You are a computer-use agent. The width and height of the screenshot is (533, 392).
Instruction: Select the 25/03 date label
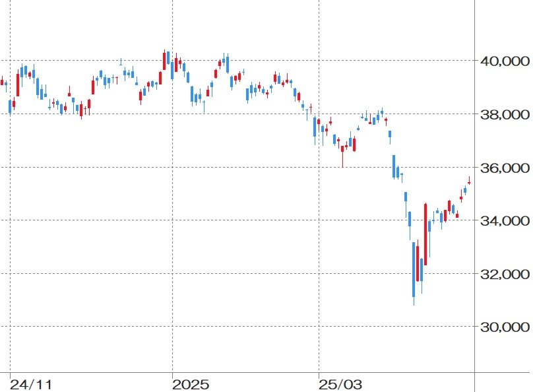340,383
